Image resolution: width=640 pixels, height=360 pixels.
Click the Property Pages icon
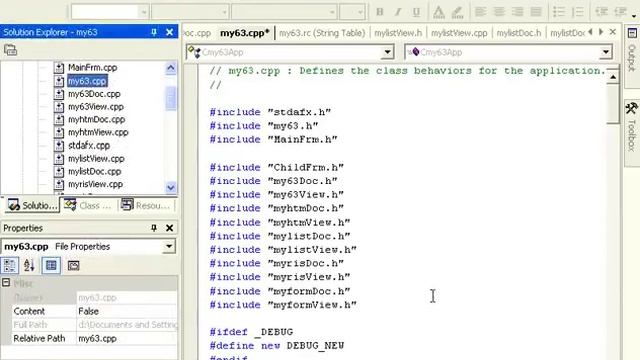[73, 266]
